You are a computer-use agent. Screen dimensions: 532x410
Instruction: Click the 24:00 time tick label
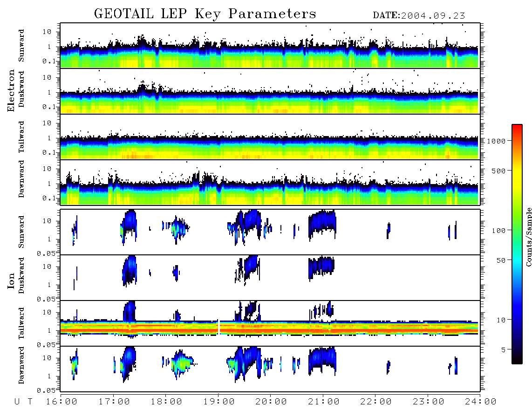pos(480,402)
